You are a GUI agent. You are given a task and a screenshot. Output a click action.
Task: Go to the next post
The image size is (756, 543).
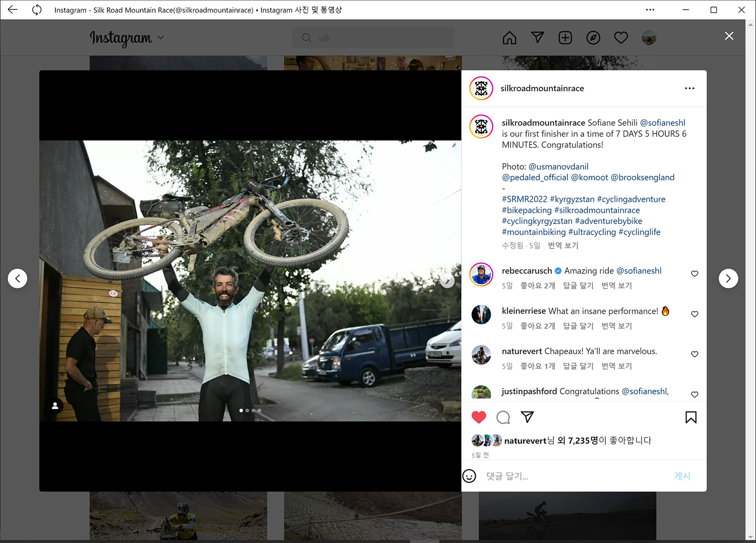[x=728, y=279]
